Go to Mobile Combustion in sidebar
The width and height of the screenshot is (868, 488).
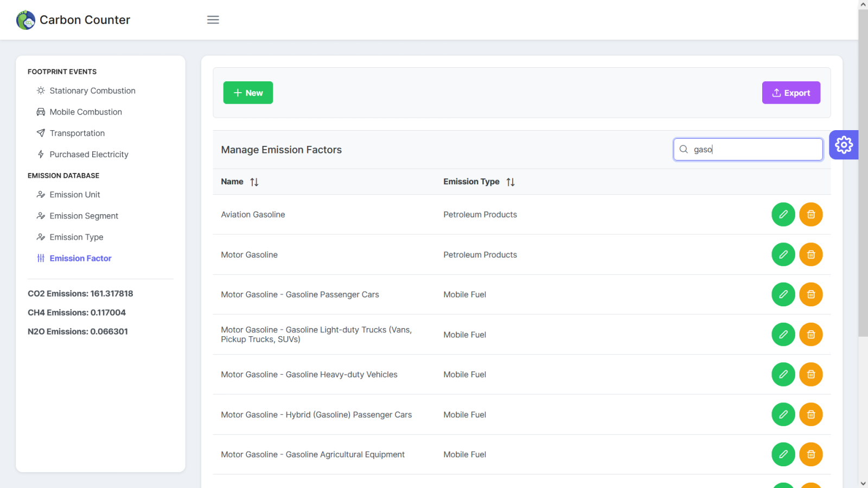86,112
